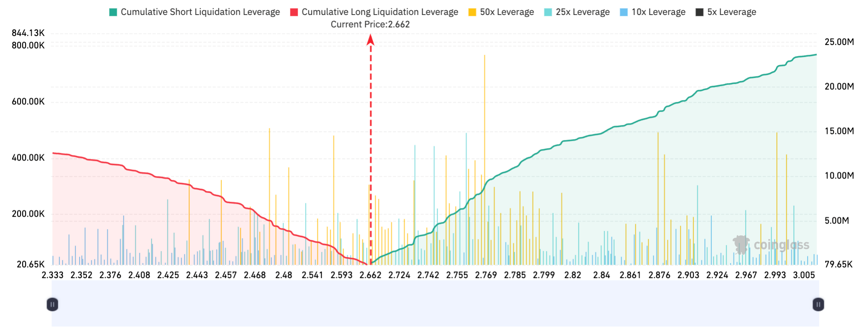
Task: Click the dark 5x Leverage swatch
Action: tap(699, 12)
